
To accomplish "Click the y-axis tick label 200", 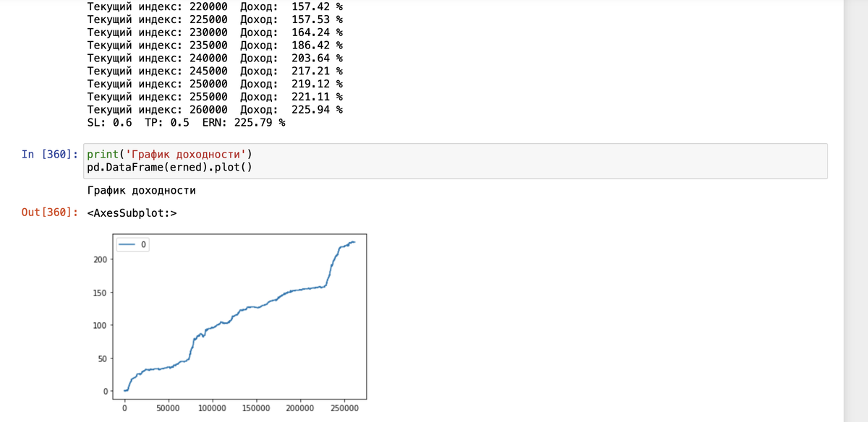I will [x=100, y=259].
